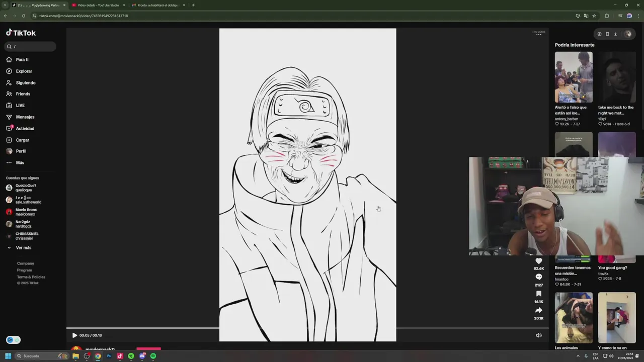The image size is (644, 362).
Task: Click download icon in floating pill
Action: [x=615, y=34]
